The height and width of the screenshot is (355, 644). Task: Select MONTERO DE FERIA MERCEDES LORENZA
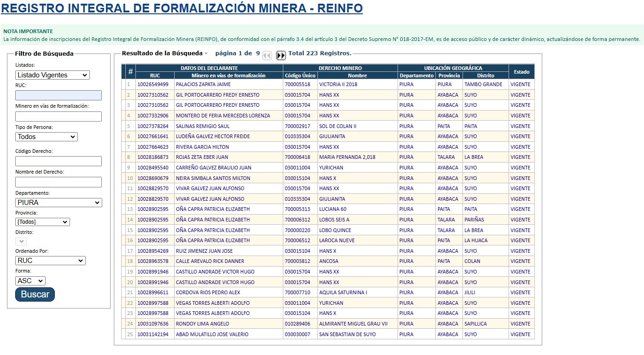223,116
